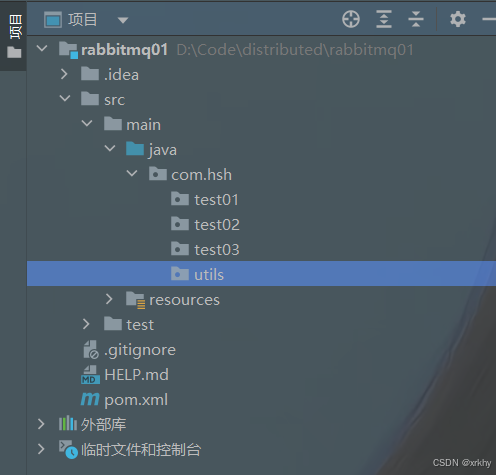The image size is (496, 475).
Task: Select the src folder label
Action: [114, 100]
